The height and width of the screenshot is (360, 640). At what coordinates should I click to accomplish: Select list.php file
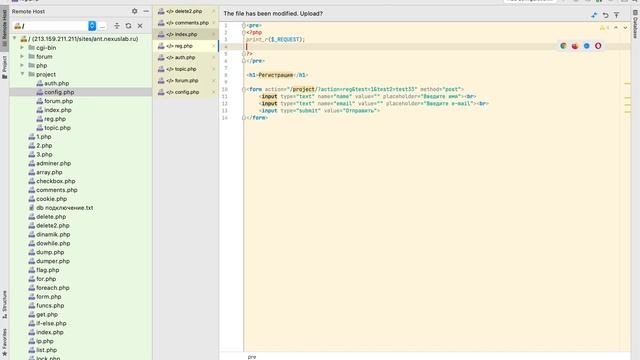pyautogui.click(x=43, y=350)
